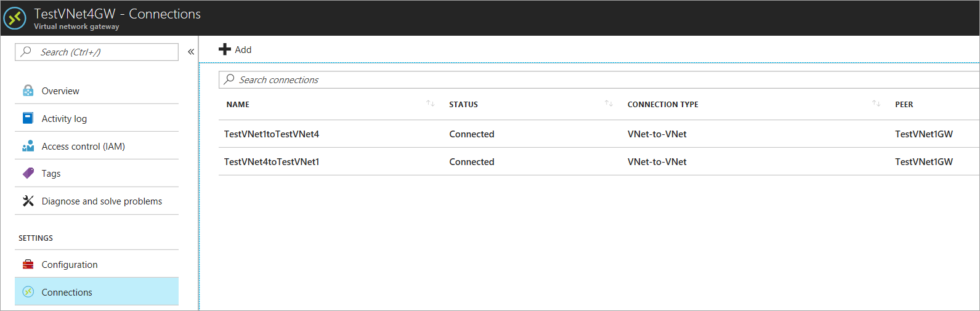Image resolution: width=980 pixels, height=311 pixels.
Task: Open the Overview menu item
Action: click(x=97, y=91)
